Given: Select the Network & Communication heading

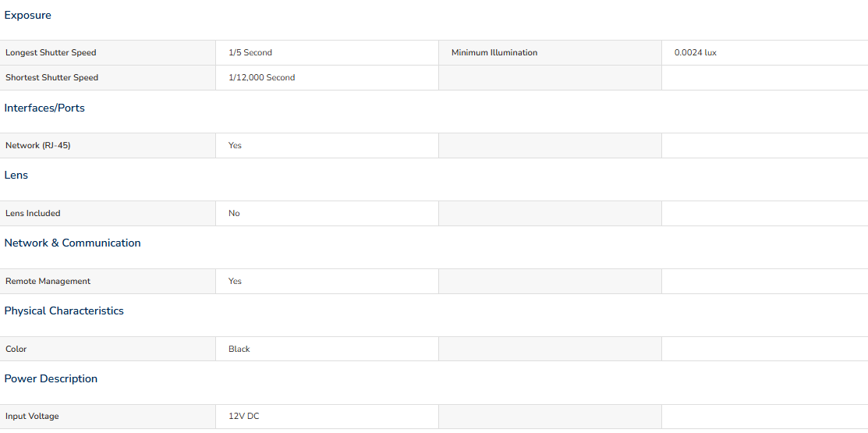Looking at the screenshot, I should [73, 243].
